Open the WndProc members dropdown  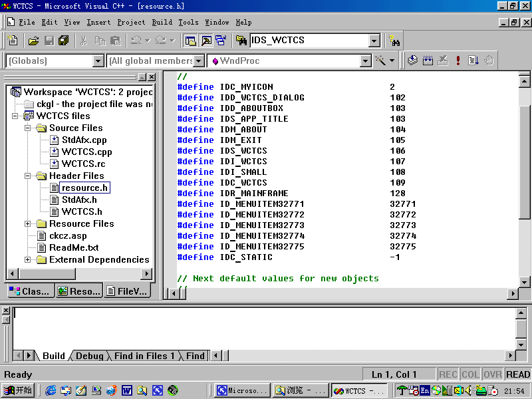[365, 61]
